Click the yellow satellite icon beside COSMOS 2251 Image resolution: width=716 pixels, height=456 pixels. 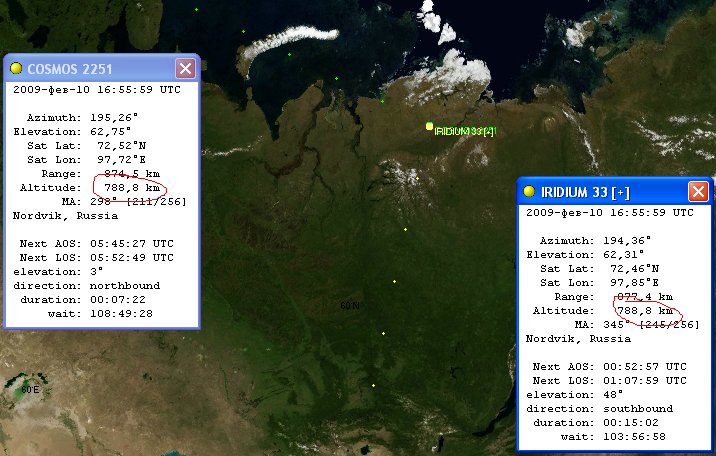pyautogui.click(x=17, y=69)
